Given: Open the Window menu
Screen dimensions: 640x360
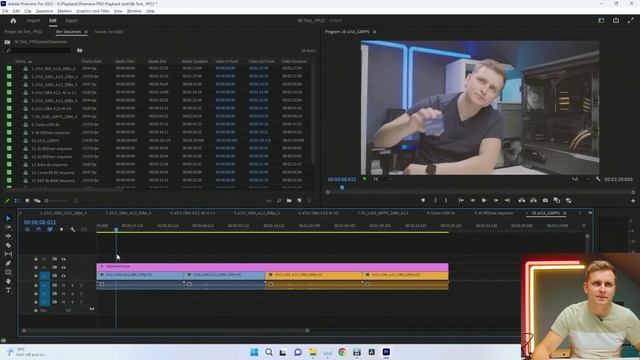Looking at the screenshot, I should (134, 11).
